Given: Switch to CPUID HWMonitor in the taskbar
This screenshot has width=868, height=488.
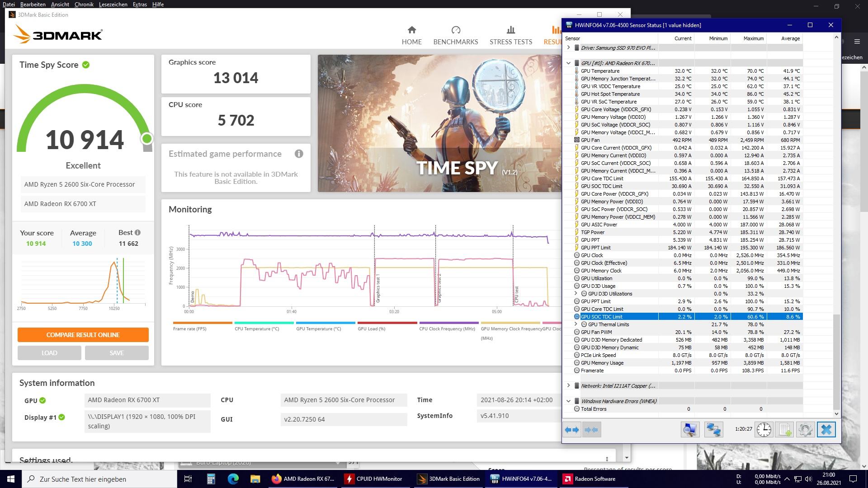Looking at the screenshot, I should [x=375, y=479].
